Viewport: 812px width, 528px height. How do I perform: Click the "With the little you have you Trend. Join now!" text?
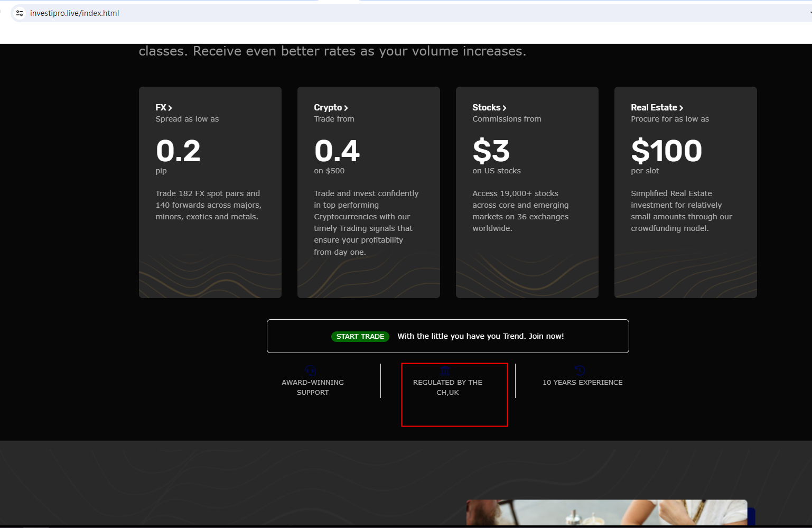tap(481, 336)
